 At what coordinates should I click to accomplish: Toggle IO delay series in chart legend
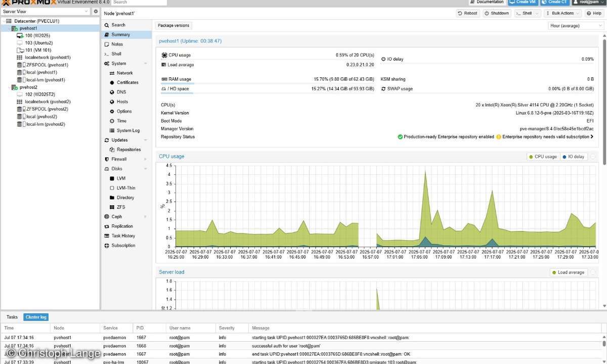[x=573, y=157]
